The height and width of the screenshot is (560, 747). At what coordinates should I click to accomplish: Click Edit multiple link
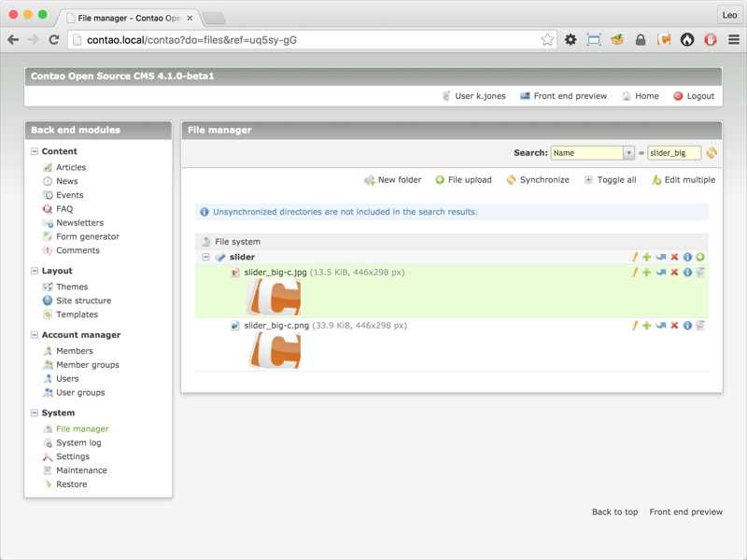pyautogui.click(x=684, y=180)
